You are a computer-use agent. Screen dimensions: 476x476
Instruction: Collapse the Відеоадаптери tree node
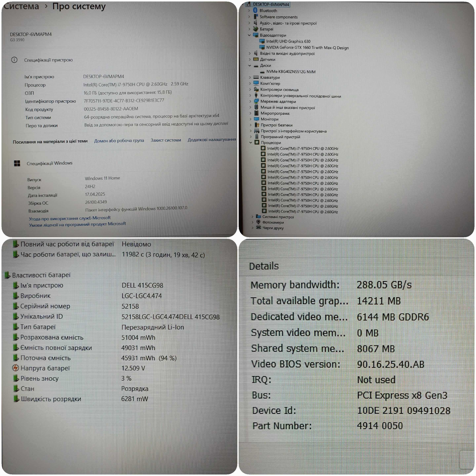pos(249,35)
